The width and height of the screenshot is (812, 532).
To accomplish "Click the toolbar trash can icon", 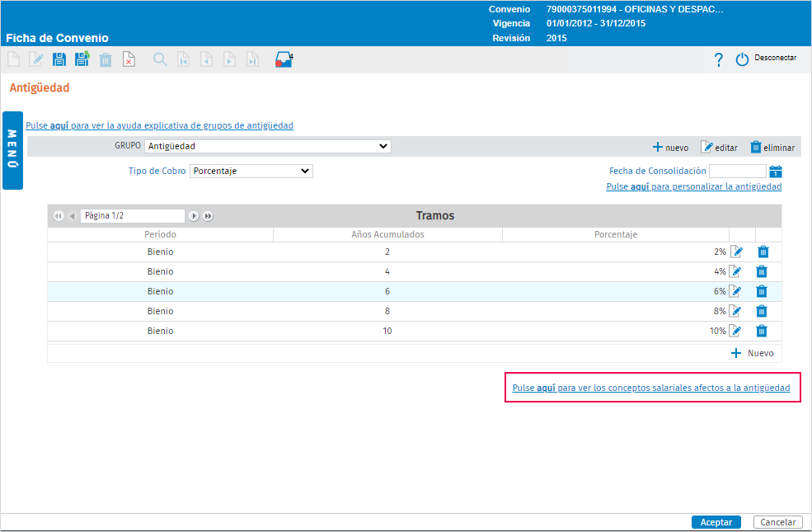I will [106, 59].
